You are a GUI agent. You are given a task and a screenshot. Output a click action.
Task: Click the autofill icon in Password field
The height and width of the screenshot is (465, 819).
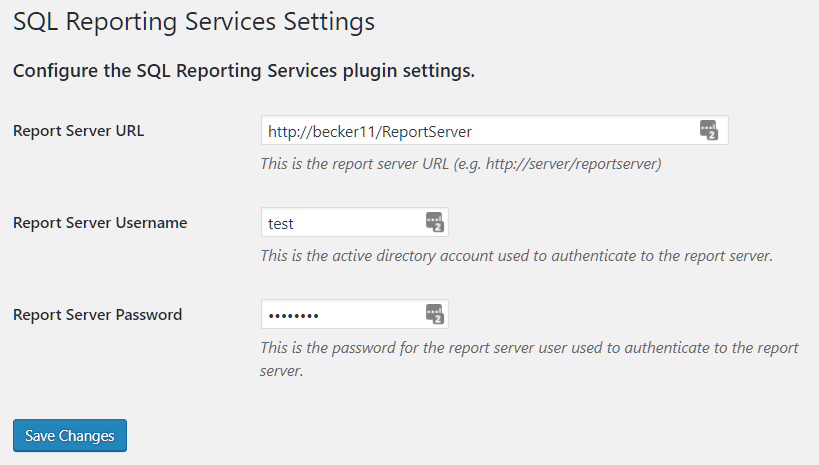click(x=434, y=314)
